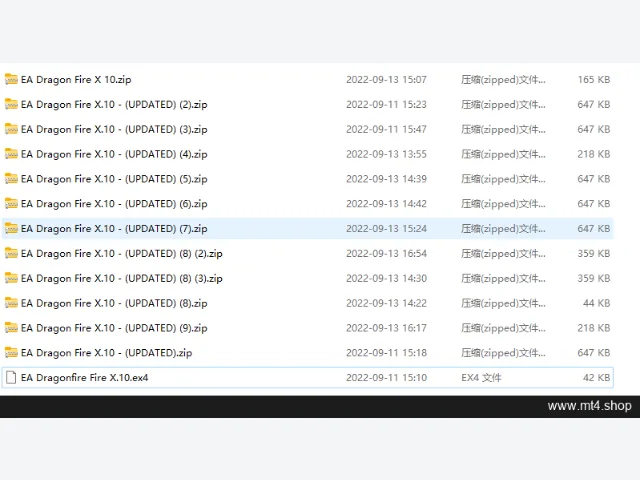Select EA Dragon Fire X.10 - (UPDATED) (8) (3).zip name
640x480 pixels.
(x=122, y=278)
